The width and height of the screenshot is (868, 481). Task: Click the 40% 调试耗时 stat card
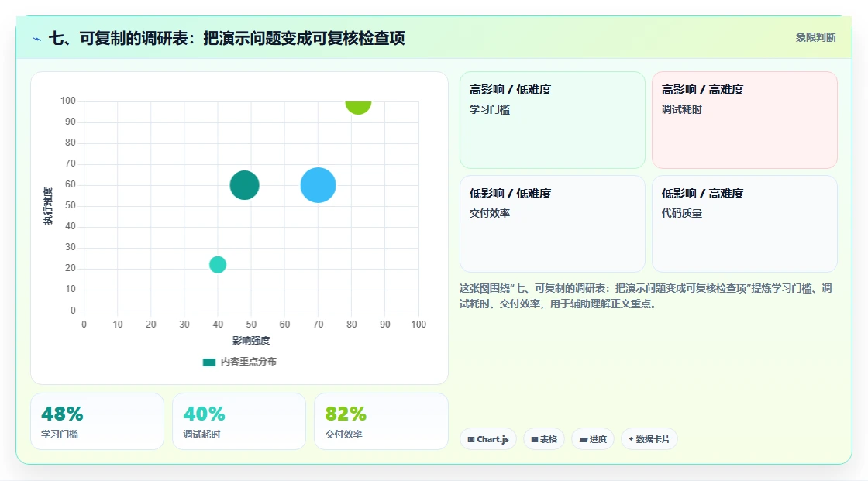239,421
